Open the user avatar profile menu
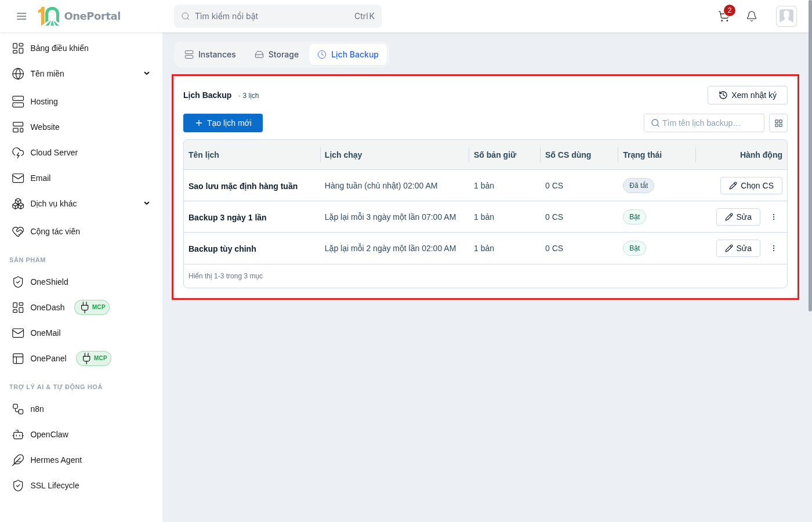The image size is (812, 522). pos(786,16)
